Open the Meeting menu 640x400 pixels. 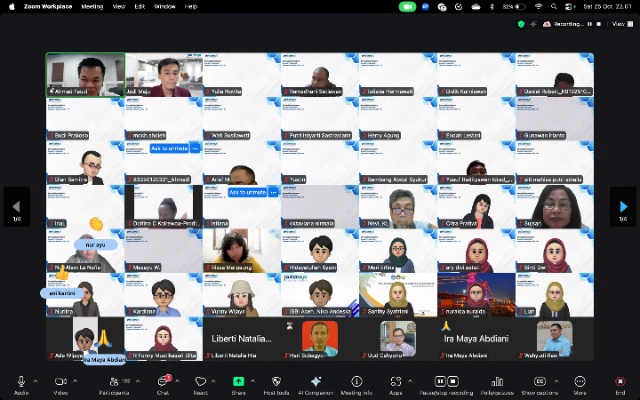(92, 7)
